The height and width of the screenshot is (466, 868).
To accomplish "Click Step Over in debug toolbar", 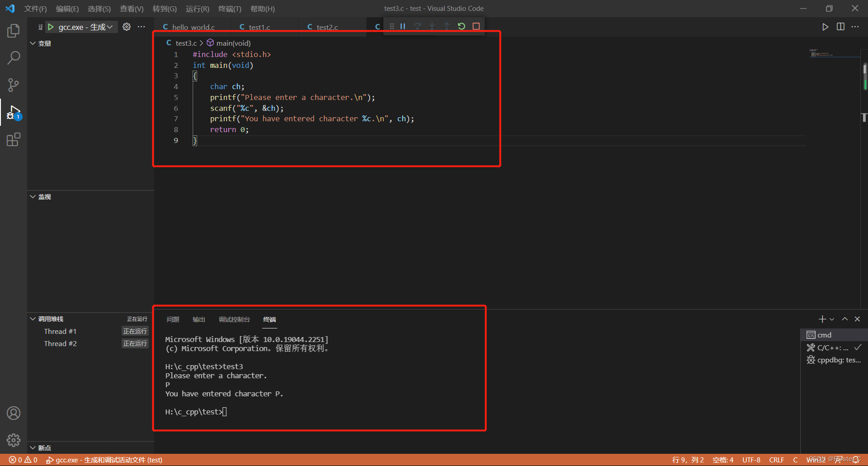I will [x=417, y=26].
